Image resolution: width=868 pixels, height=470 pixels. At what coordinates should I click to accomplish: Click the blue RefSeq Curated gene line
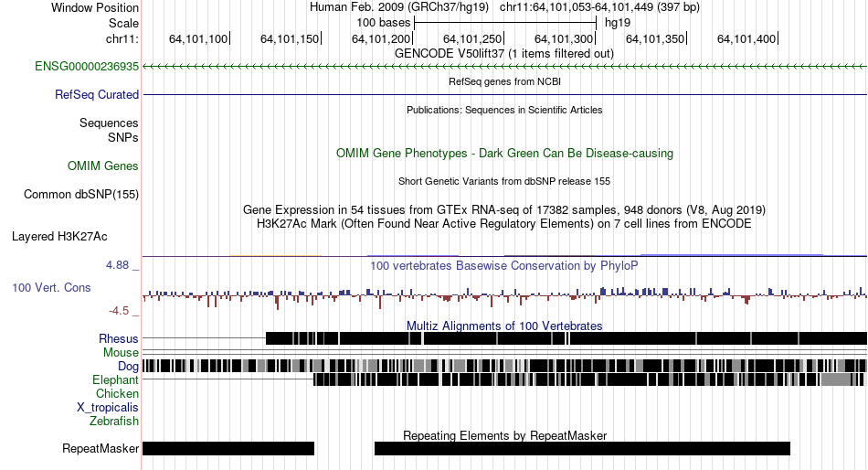click(x=505, y=95)
